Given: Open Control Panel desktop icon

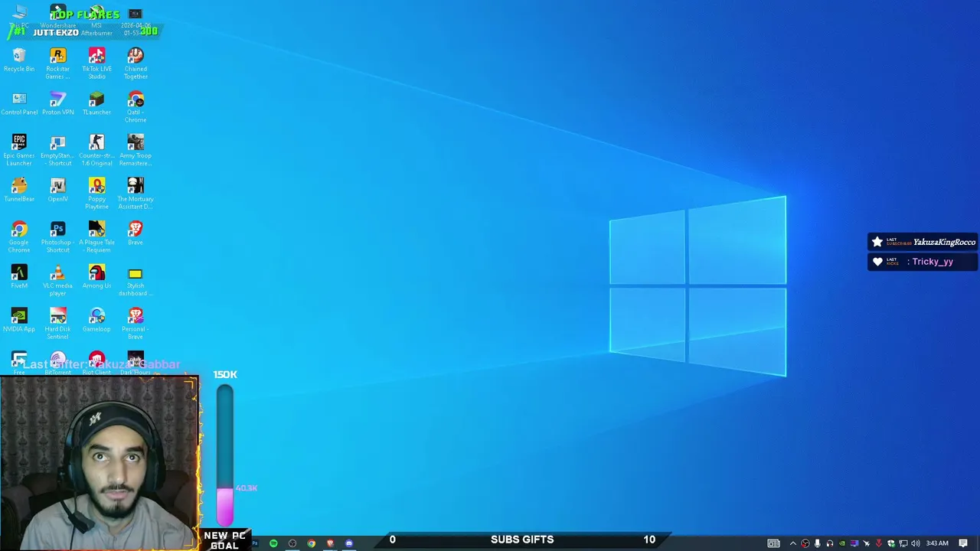Looking at the screenshot, I should pyautogui.click(x=19, y=104).
